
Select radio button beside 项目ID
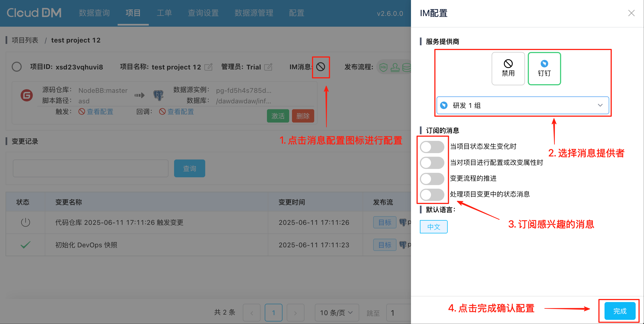(x=17, y=67)
